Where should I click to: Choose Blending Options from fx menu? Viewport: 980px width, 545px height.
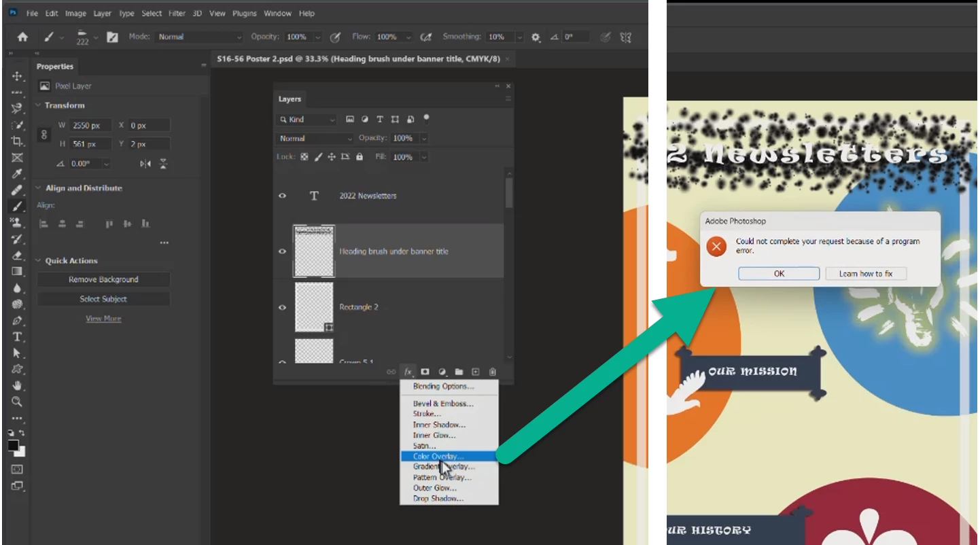[449, 386]
